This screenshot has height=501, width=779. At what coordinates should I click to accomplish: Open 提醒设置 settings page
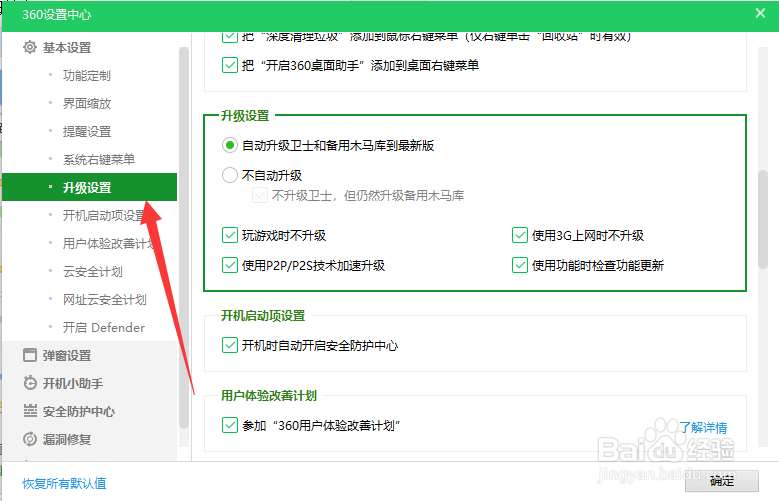pyautogui.click(x=86, y=132)
